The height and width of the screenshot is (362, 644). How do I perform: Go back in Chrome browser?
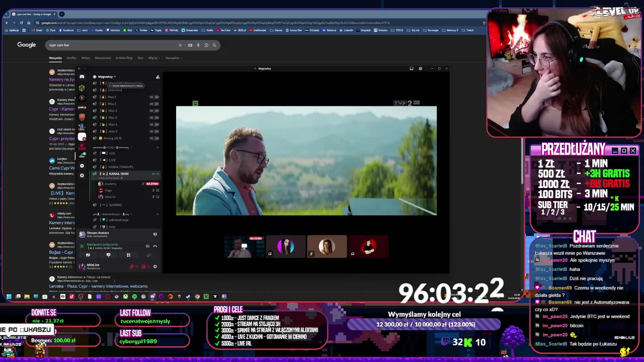7,23
